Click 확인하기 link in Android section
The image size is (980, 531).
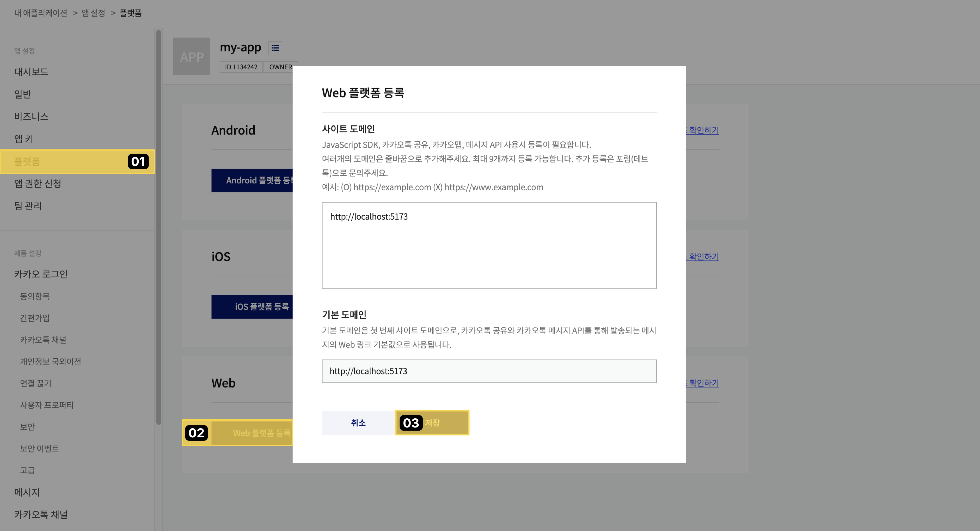point(703,130)
